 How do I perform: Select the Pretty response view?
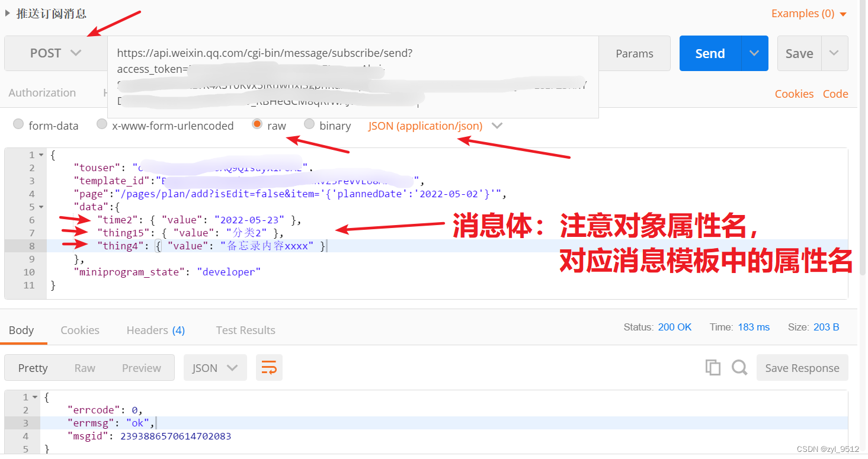(33, 368)
